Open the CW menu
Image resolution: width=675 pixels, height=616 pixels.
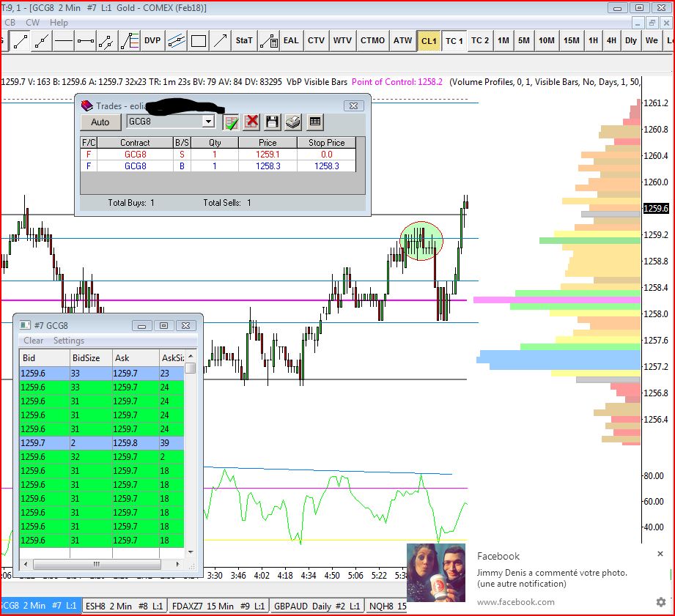point(33,23)
